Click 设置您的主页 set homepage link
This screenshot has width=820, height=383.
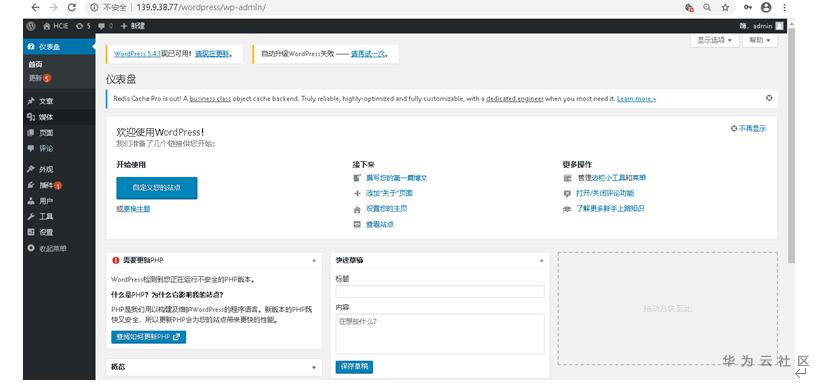pyautogui.click(x=386, y=208)
